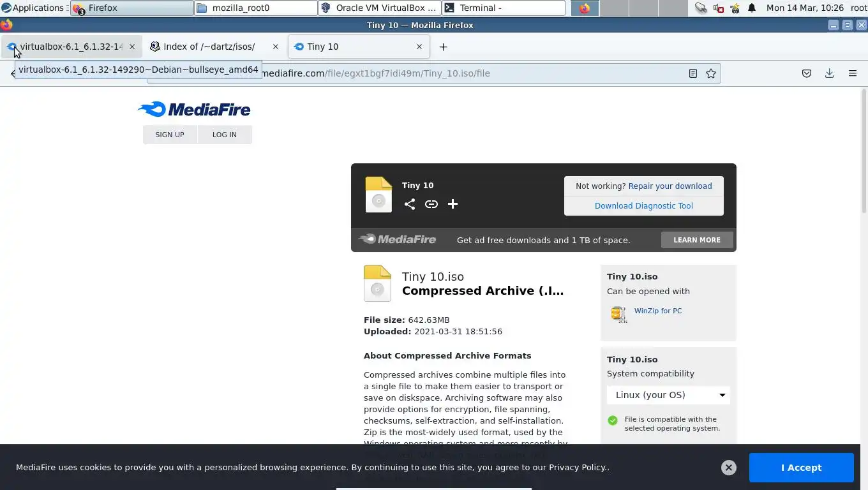The height and width of the screenshot is (490, 868).
Task: Click the network icon in system tray
Action: (x=701, y=8)
